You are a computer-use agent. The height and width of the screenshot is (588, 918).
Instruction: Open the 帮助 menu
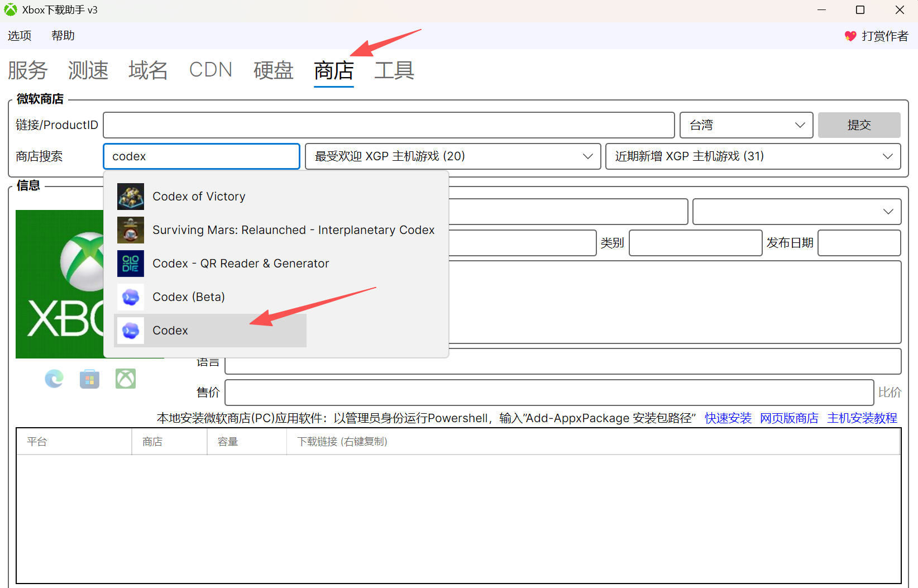click(x=63, y=36)
